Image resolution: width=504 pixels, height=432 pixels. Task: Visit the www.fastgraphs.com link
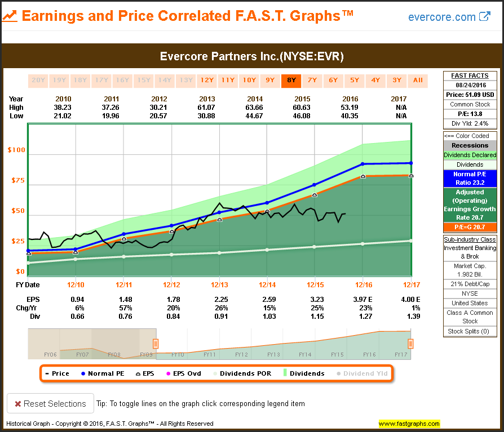coord(409,424)
